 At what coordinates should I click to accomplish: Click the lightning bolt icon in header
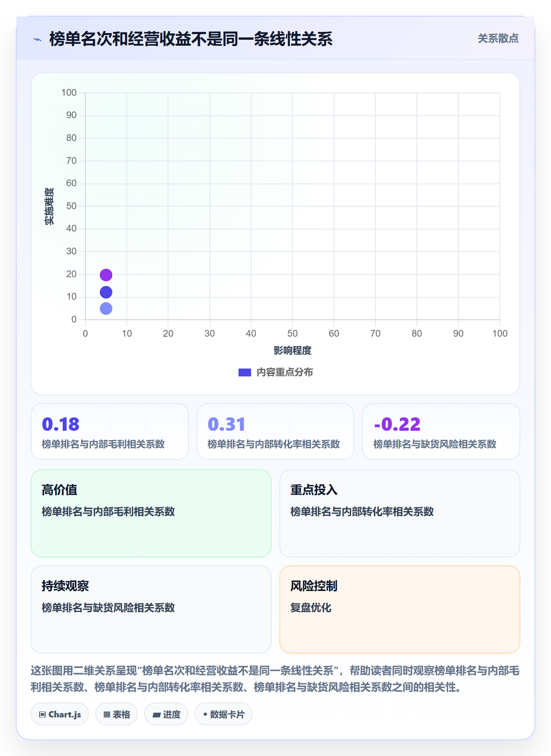point(37,39)
